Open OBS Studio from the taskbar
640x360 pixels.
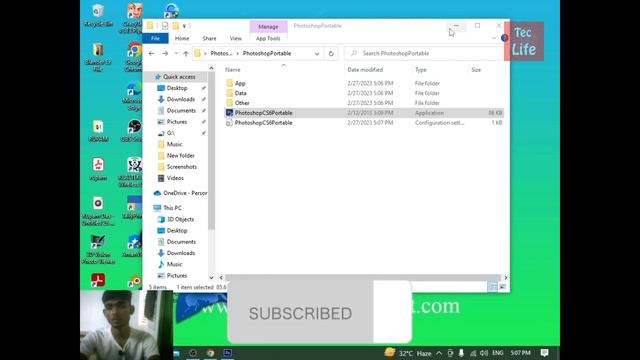[193, 353]
